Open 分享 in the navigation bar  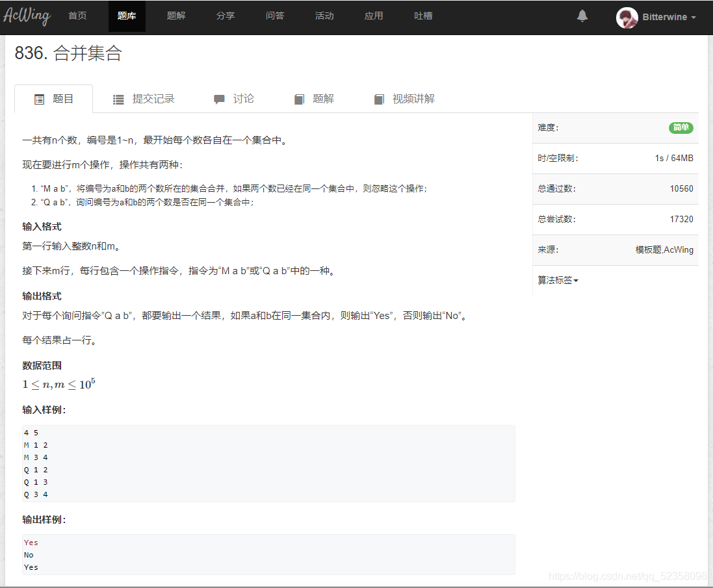pos(226,16)
